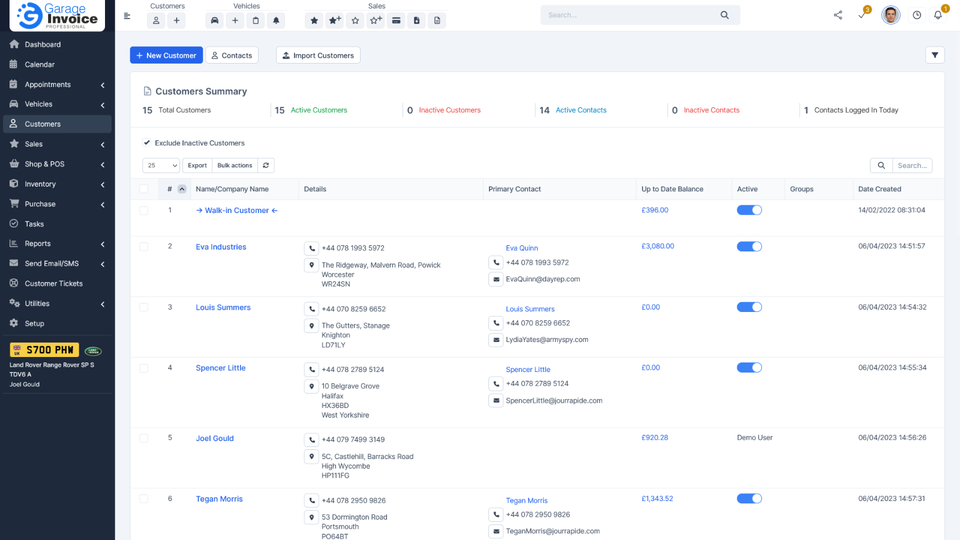This screenshot has height=540, width=960.
Task: Select the checkbox for Louis Summers row
Action: coord(144,307)
